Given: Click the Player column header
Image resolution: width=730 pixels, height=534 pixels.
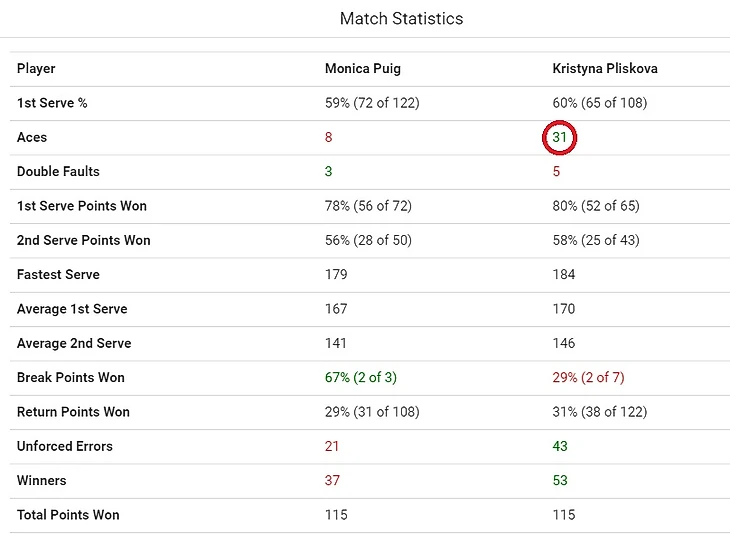Looking at the screenshot, I should pyautogui.click(x=36, y=69).
